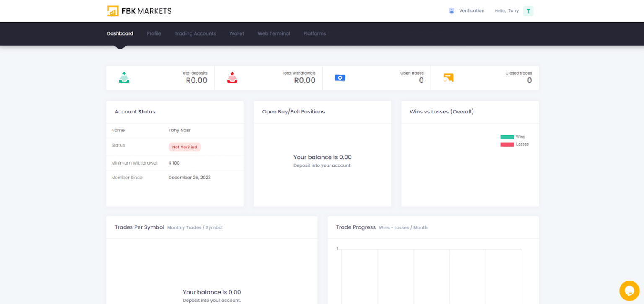Click the T avatar in the header
This screenshot has width=644, height=304.
coord(528,11)
